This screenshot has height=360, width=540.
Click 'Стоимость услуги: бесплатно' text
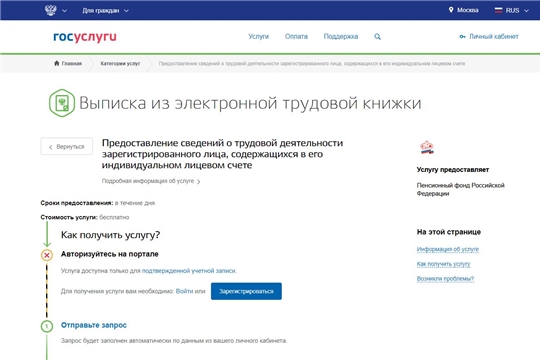(x=85, y=217)
